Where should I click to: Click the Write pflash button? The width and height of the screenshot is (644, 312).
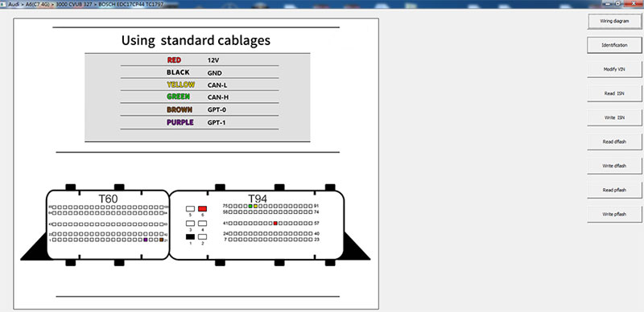point(614,214)
